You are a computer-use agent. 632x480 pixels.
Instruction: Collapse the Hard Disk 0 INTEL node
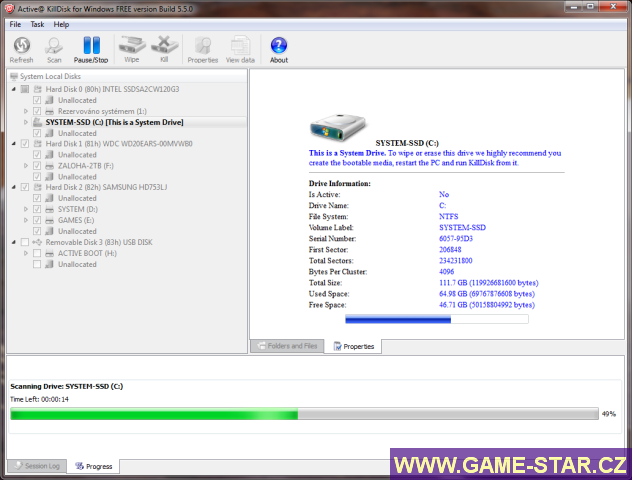[14, 89]
